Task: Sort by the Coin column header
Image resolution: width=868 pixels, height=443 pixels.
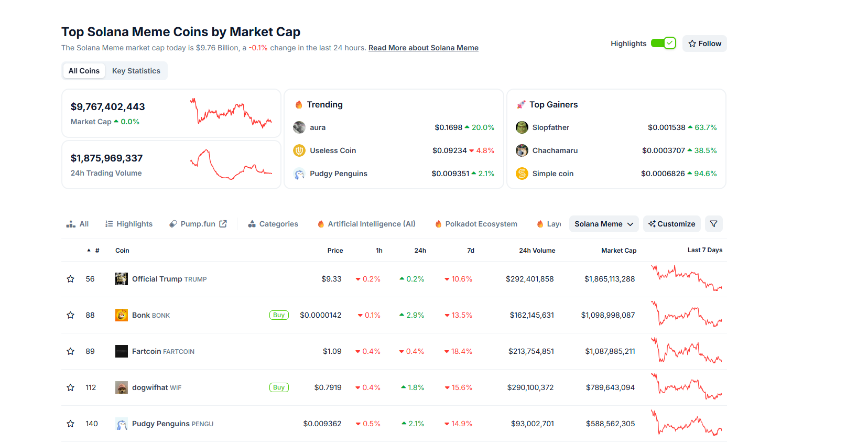Action: [122, 251]
